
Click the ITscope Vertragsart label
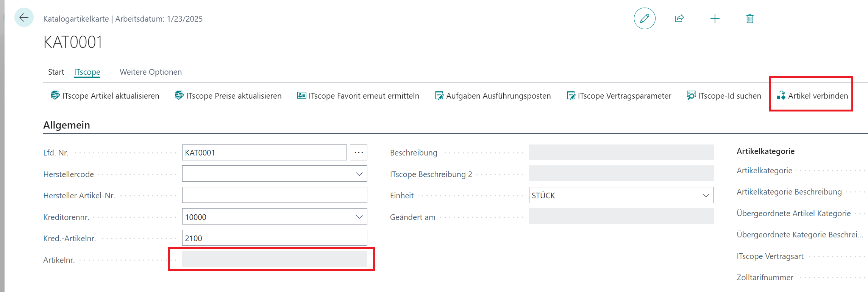pyautogui.click(x=770, y=256)
